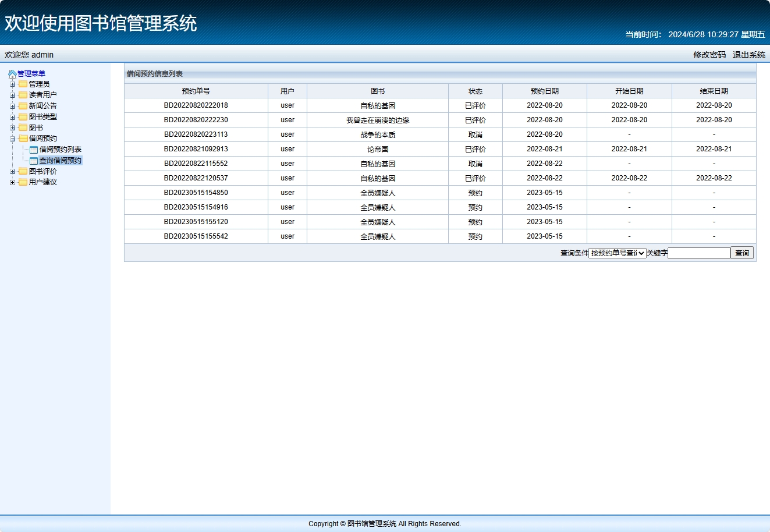Viewport: 770px width, 532px height.
Task: Select the 图书类型 folder icon
Action: [22, 116]
